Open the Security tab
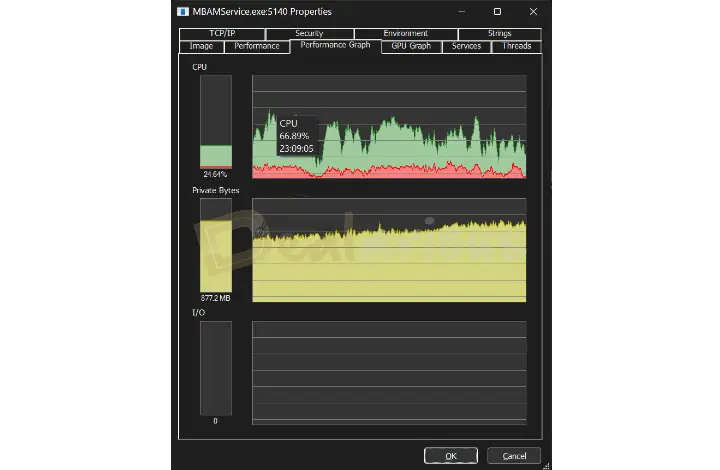Viewport: 720px width, 470px height. click(x=309, y=34)
